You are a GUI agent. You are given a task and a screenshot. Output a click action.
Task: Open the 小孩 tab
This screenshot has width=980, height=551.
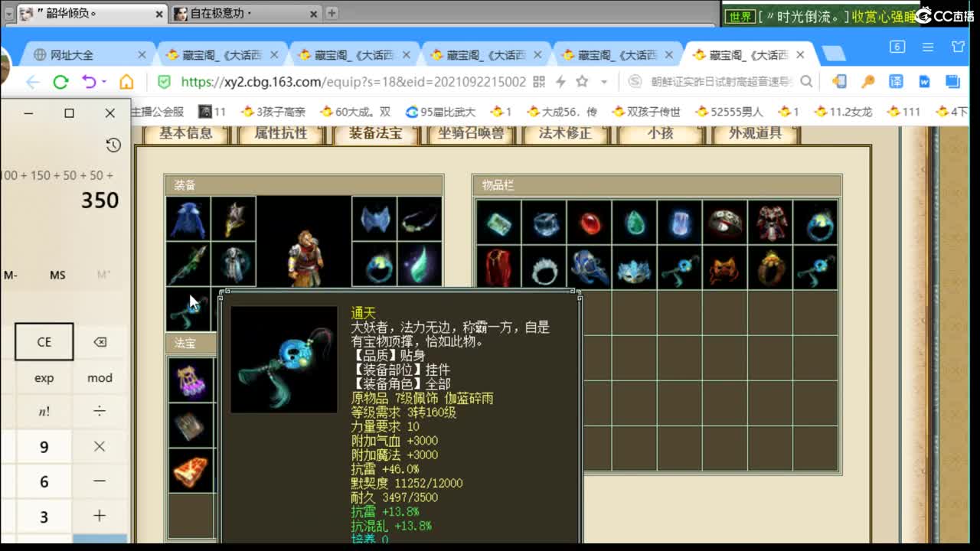click(x=660, y=133)
